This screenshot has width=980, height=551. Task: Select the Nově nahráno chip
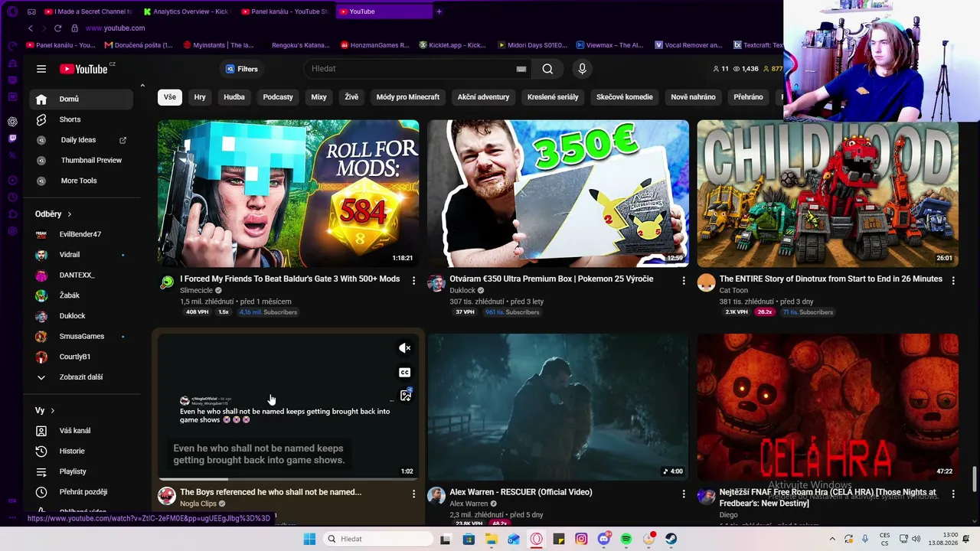click(693, 97)
